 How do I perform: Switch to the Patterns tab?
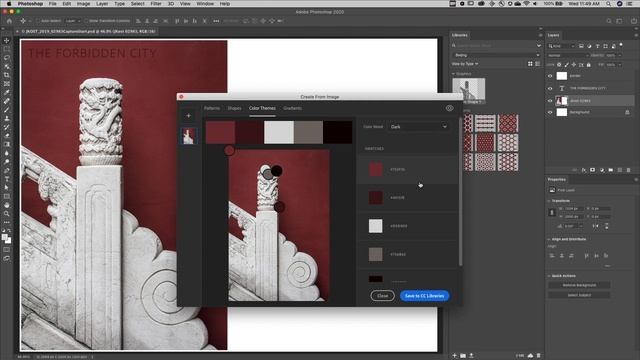pyautogui.click(x=212, y=108)
